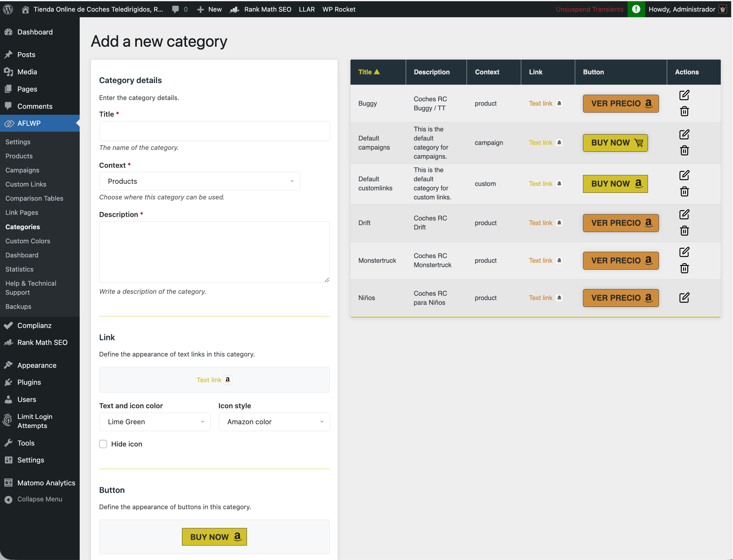Edit the Buggy category
Screen dimensions: 733x560
pyautogui.click(x=684, y=95)
